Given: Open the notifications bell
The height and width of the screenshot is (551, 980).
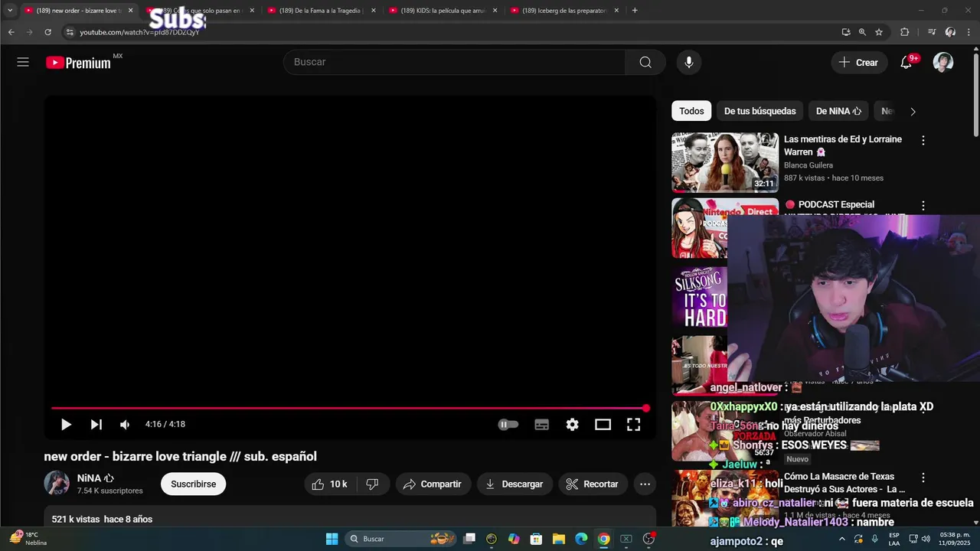Looking at the screenshot, I should (906, 63).
